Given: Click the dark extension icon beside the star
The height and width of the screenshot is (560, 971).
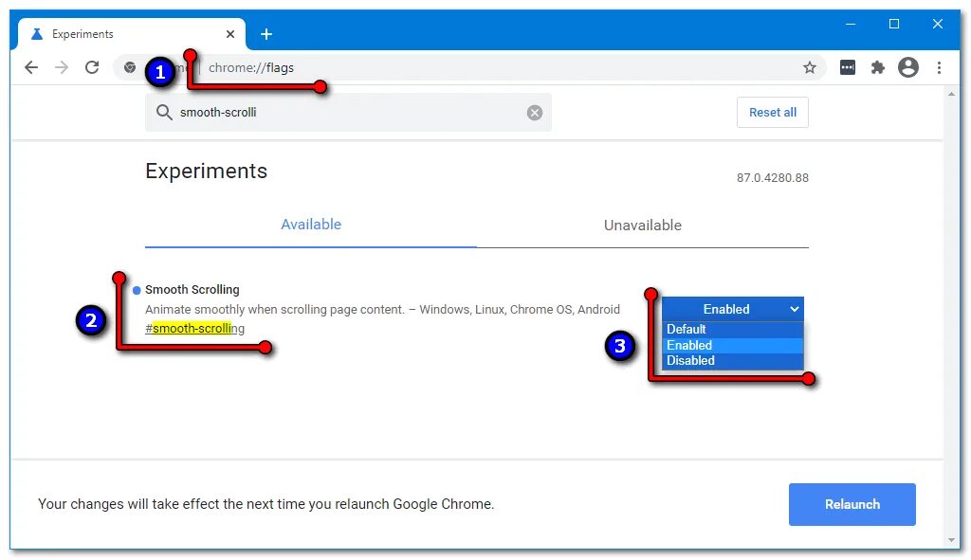Looking at the screenshot, I should point(847,67).
